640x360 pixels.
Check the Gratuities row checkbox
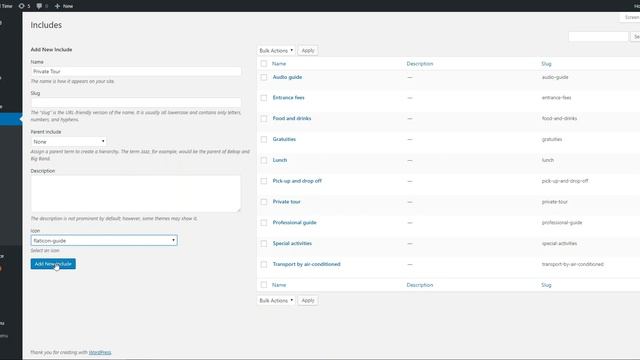click(264, 140)
